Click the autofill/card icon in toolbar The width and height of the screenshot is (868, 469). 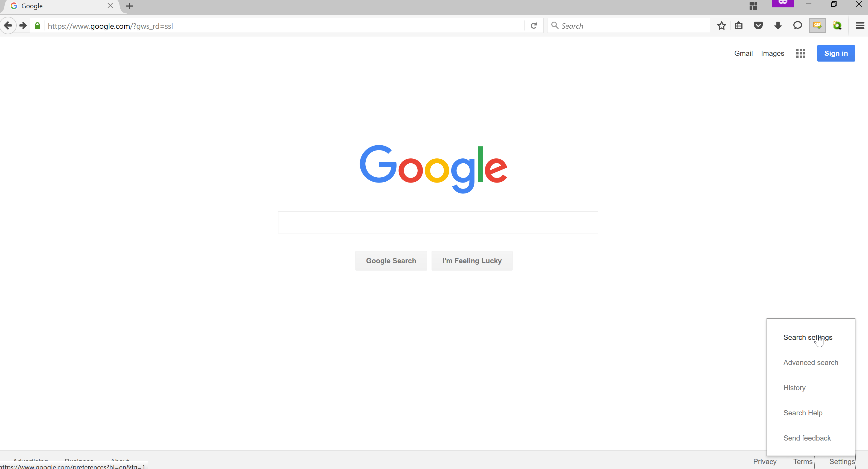739,26
